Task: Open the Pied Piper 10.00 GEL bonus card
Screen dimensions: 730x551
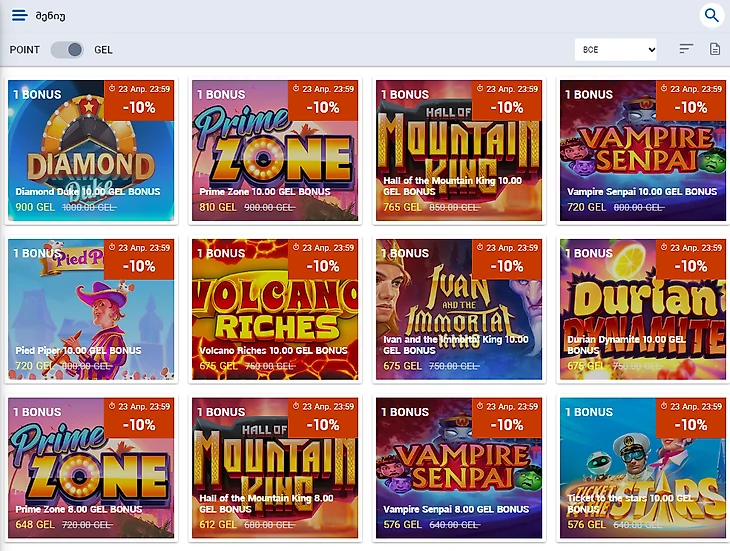Action: tap(91, 309)
